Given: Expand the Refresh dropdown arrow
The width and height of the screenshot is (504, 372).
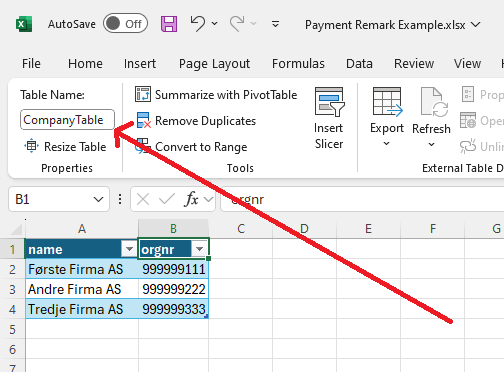Looking at the screenshot, I should coord(431,144).
